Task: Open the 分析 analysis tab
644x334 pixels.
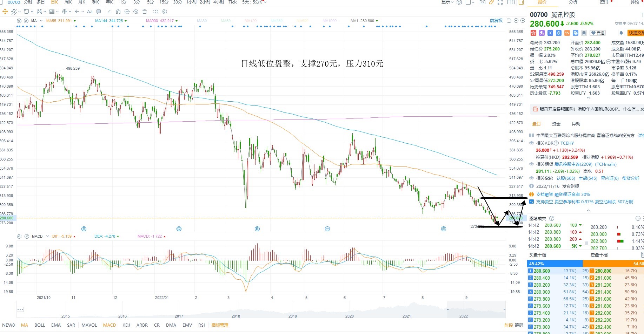Action: [573, 2]
